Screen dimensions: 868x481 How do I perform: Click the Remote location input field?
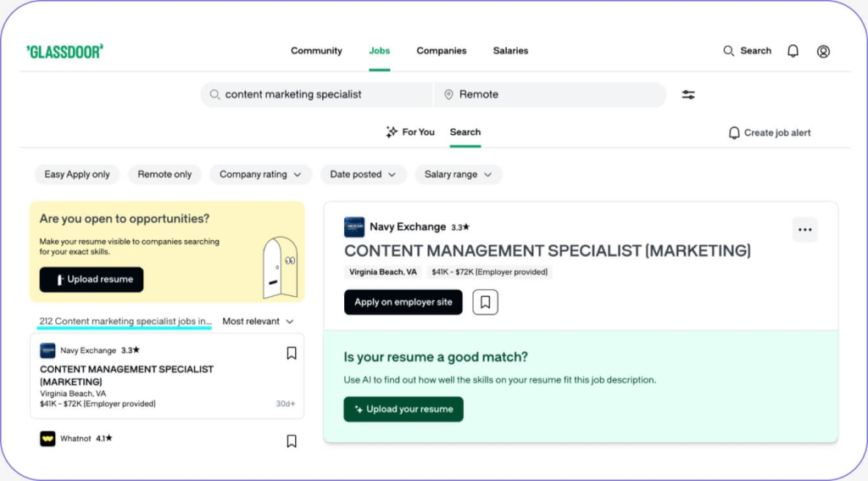click(x=550, y=95)
